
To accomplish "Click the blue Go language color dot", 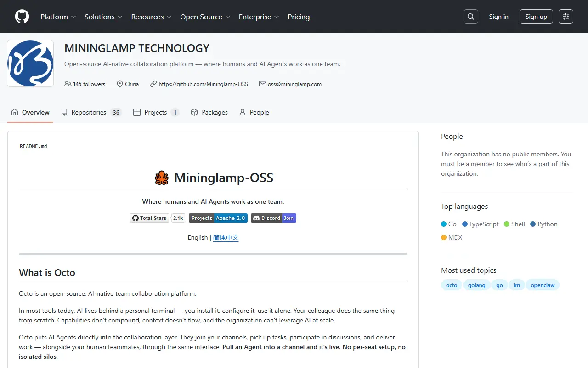I will (444, 224).
